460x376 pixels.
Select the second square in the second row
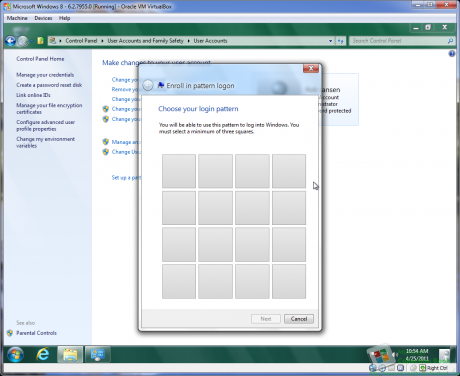click(216, 208)
